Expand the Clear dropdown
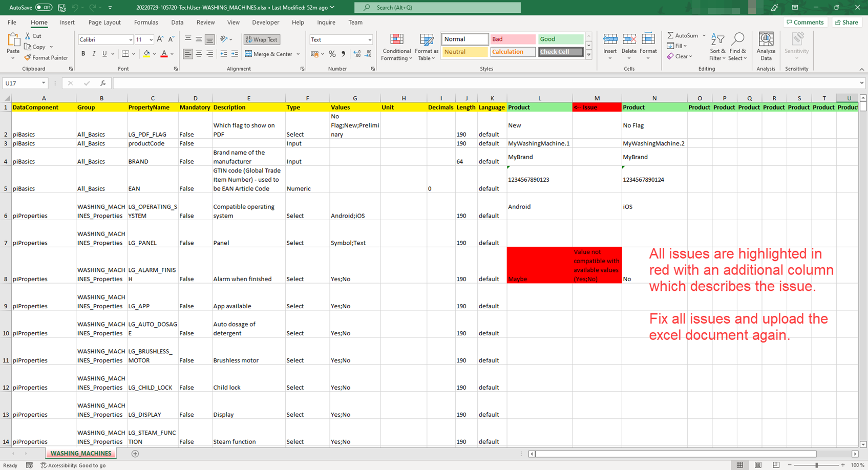This screenshot has height=470, width=868. pyautogui.click(x=691, y=56)
